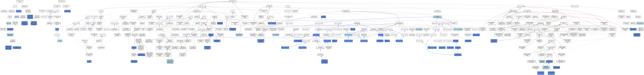The height and width of the screenshot is (75, 644).
Task: Select the "organelle fission" node
Action: (107, 29)
